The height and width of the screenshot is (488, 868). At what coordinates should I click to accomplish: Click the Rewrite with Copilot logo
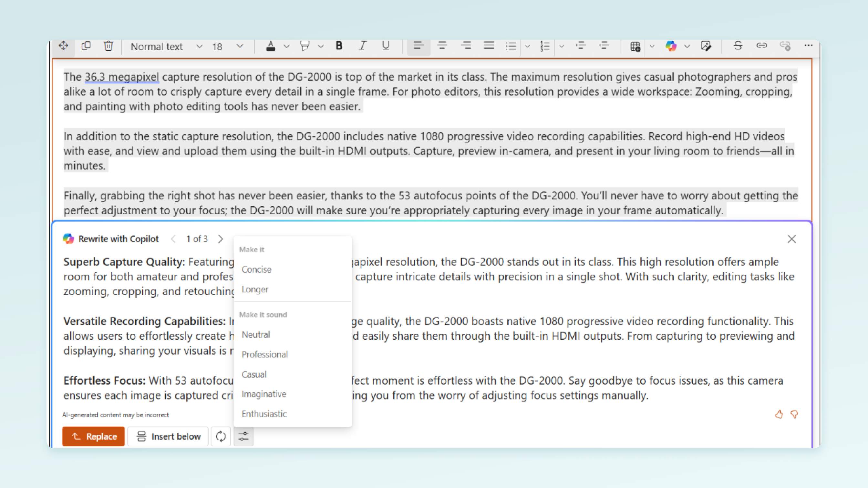pyautogui.click(x=68, y=239)
